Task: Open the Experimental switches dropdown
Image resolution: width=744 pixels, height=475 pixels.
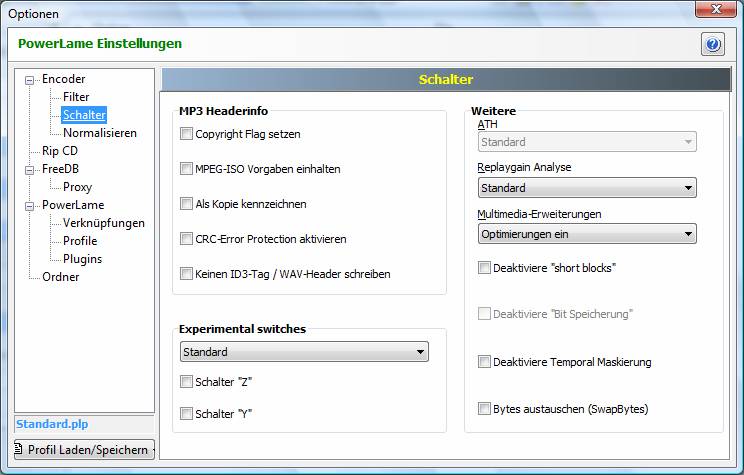Action: tap(304, 352)
